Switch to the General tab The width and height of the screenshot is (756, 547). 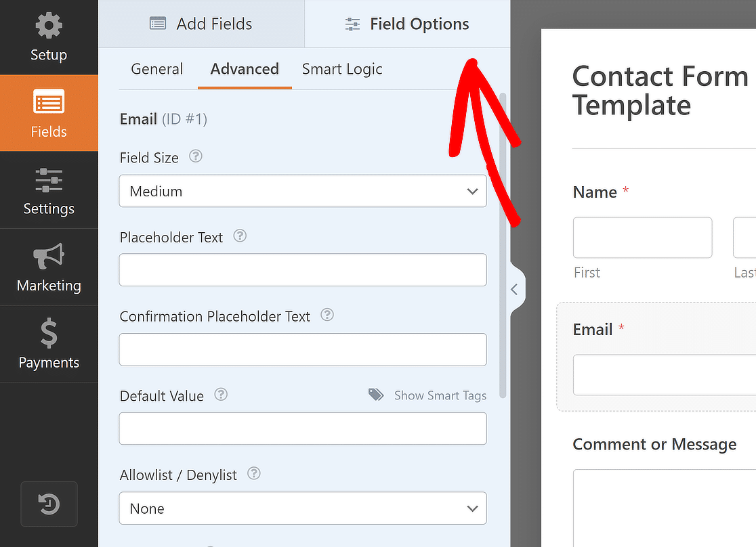pyautogui.click(x=156, y=68)
